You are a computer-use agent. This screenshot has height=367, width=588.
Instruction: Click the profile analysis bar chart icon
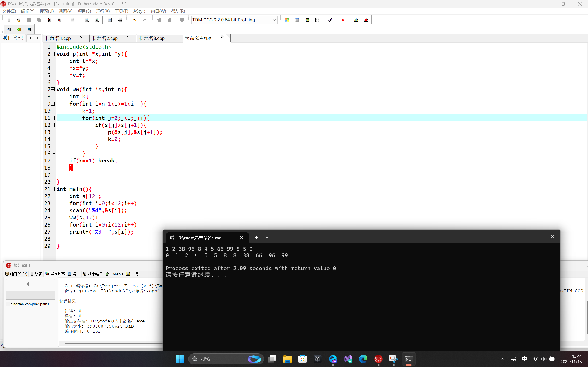pyautogui.click(x=356, y=20)
